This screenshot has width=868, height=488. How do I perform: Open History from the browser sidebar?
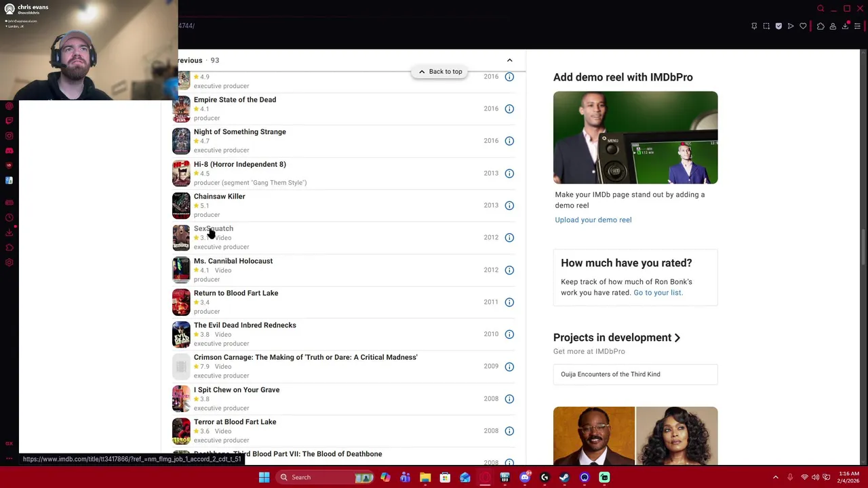point(9,218)
